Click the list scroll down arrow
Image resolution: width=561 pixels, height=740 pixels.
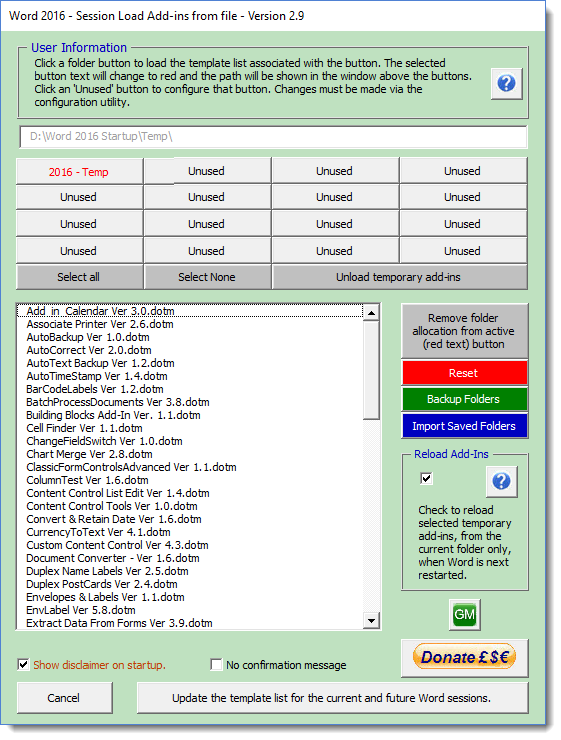pos(371,621)
